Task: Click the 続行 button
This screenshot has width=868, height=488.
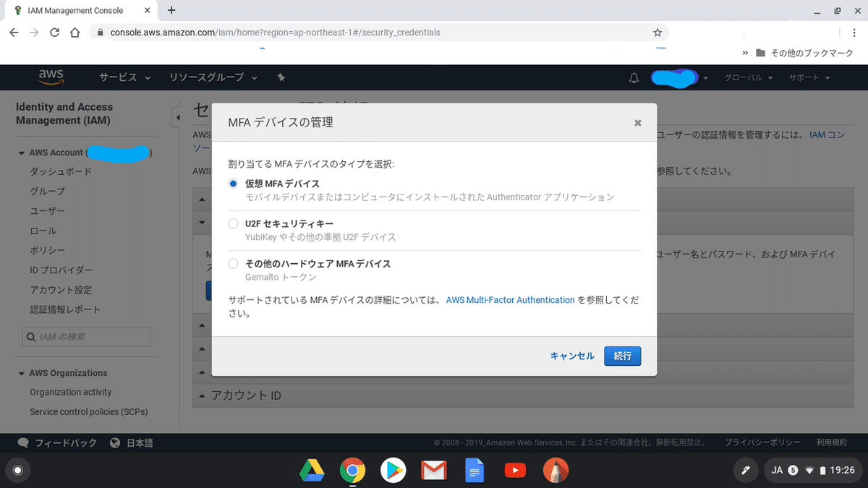Action: coord(622,356)
